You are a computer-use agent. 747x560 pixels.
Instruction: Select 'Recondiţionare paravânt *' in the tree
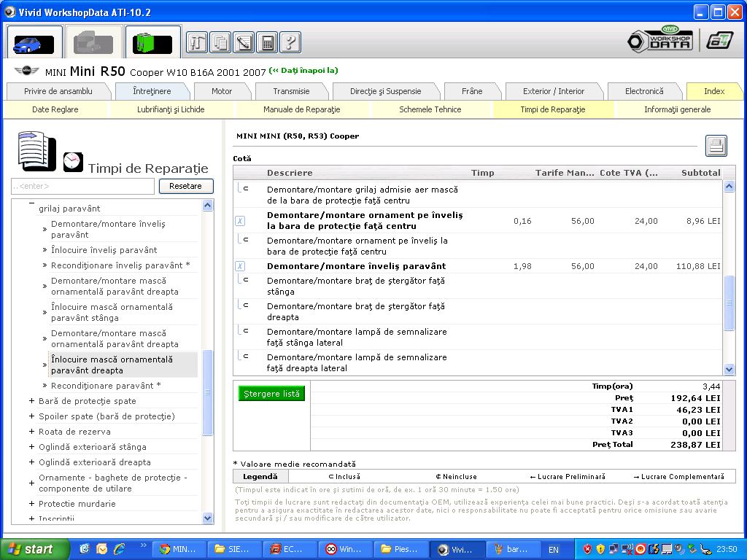point(106,386)
